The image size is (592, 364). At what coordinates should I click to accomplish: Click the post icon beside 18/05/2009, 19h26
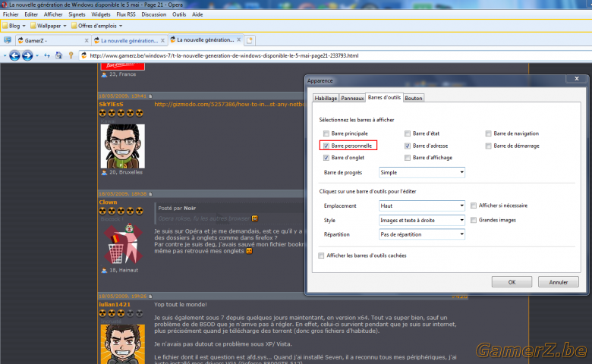(150, 297)
